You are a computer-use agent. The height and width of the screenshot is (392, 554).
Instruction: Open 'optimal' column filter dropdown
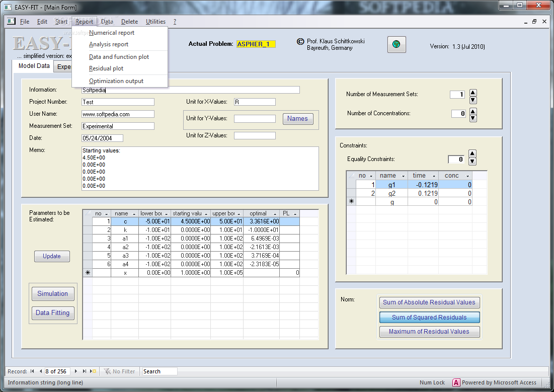[275, 214]
